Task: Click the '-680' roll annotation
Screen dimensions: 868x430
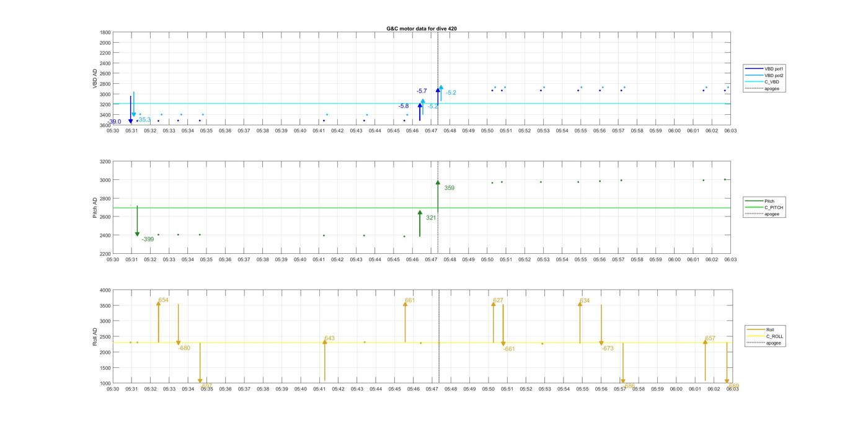Action: tap(184, 348)
